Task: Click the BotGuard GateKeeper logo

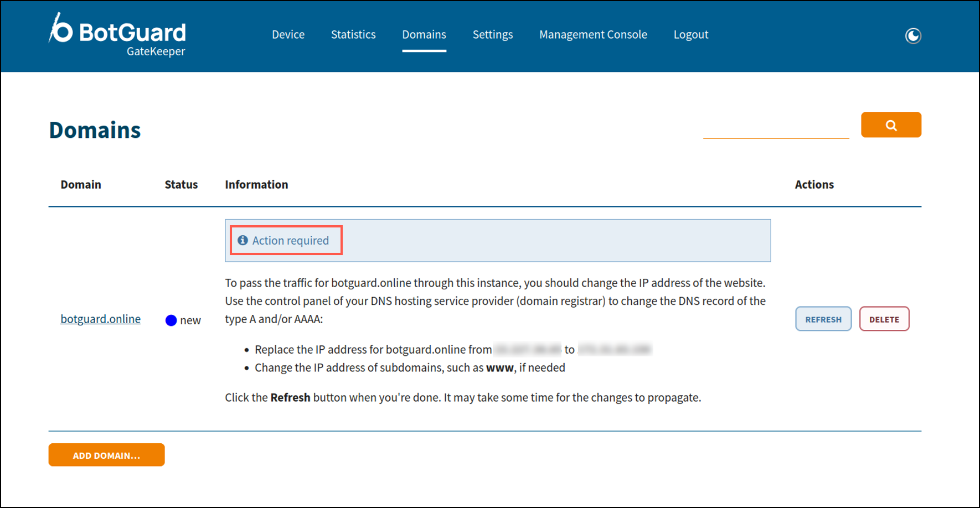Action: click(x=117, y=35)
